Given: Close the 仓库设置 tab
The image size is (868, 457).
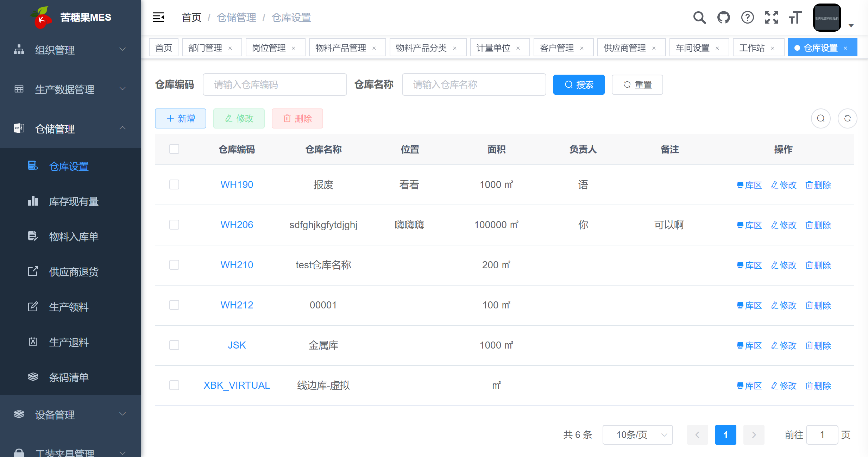Looking at the screenshot, I should click(845, 48).
